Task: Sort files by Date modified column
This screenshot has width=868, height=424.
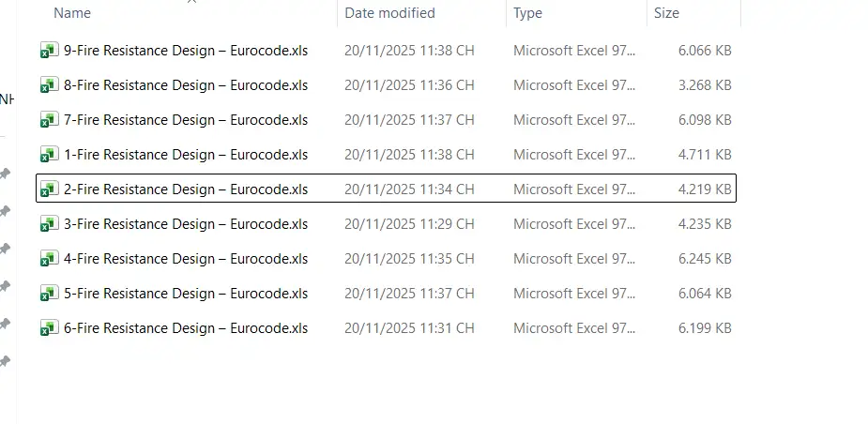Action: [389, 13]
